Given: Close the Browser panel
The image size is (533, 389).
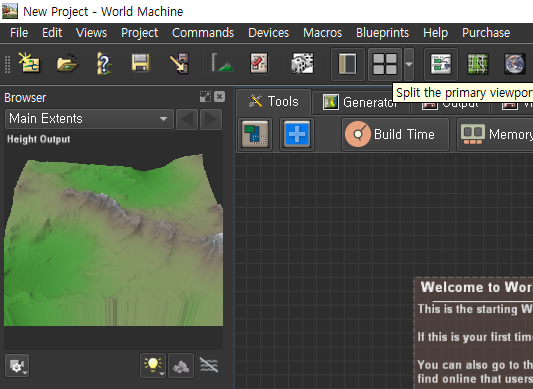Looking at the screenshot, I should (x=220, y=97).
